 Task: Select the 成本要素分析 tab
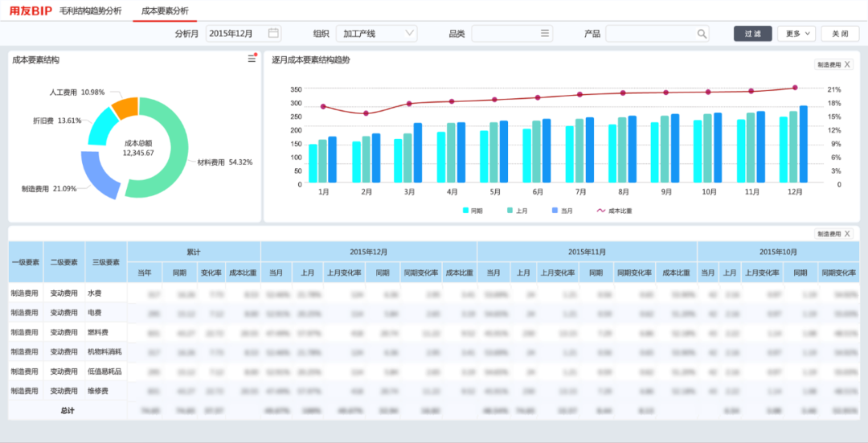click(165, 11)
